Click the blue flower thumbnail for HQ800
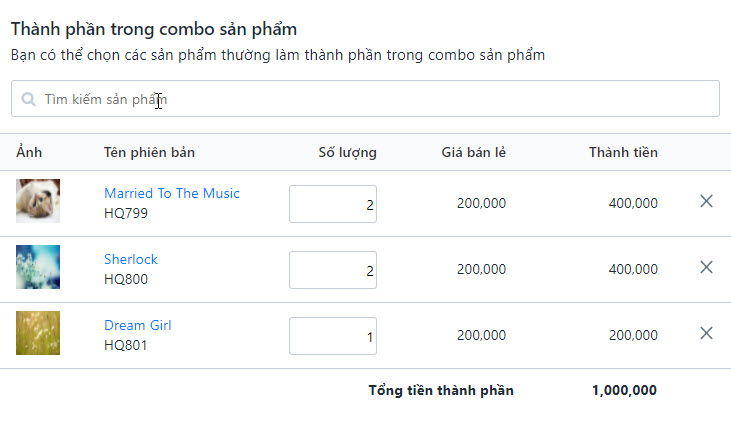The image size is (731, 423). [38, 267]
